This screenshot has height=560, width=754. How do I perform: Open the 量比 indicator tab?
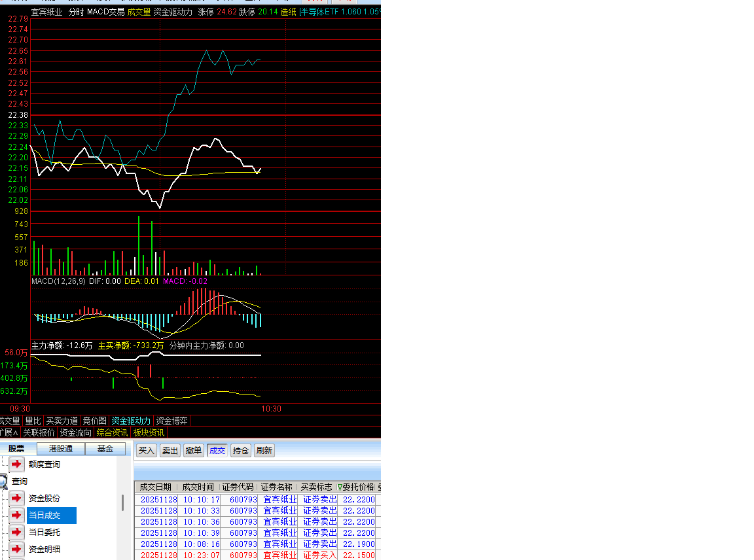[33, 421]
